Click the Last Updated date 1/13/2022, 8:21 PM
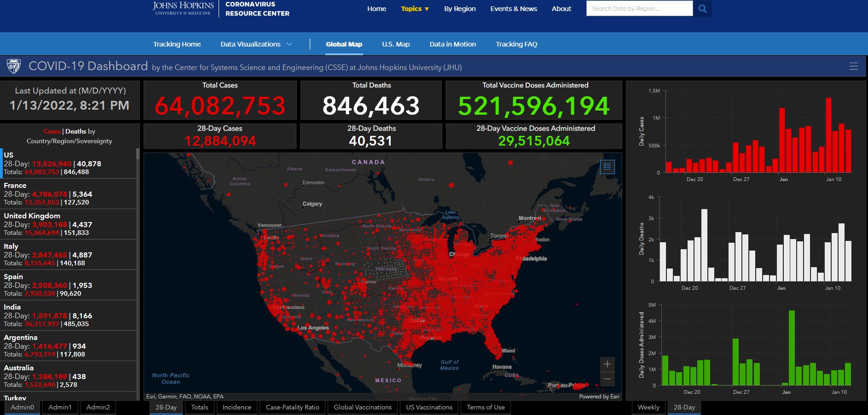Viewport: 868px width, 415px height. point(69,105)
